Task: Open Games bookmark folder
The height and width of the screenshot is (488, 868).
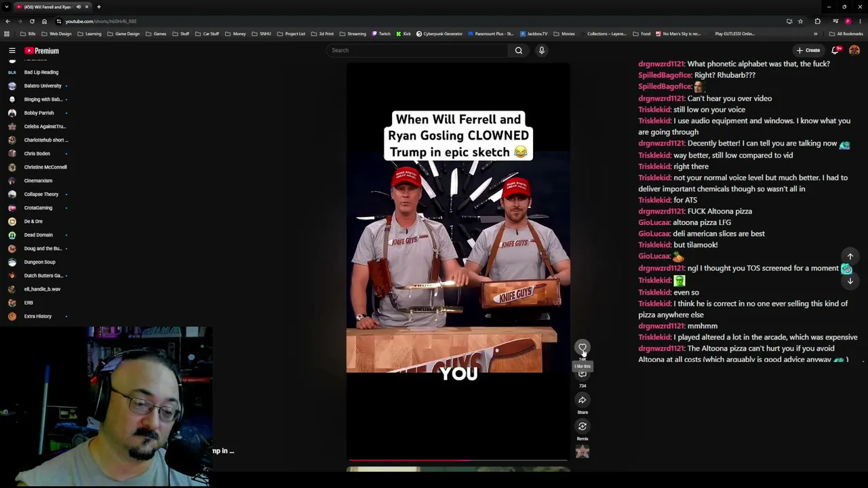Action: point(156,34)
